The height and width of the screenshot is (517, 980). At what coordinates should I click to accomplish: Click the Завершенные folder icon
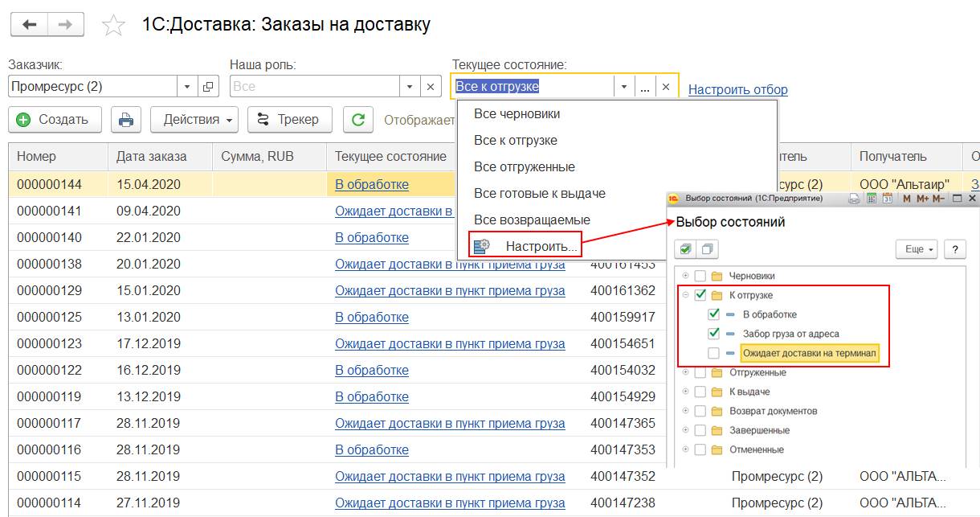[x=717, y=430]
